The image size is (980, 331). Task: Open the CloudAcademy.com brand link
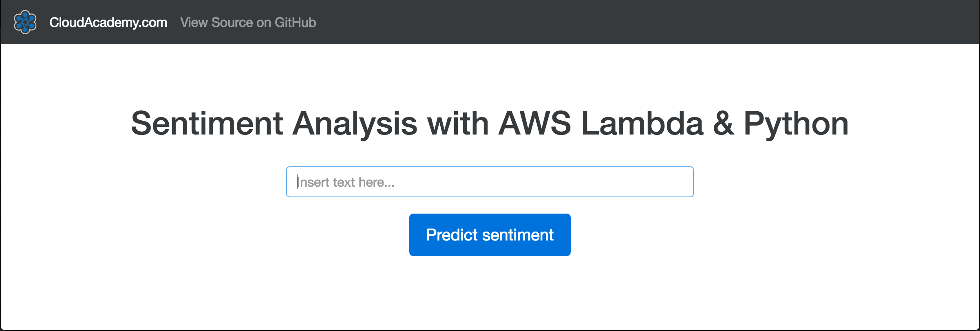pyautogui.click(x=108, y=22)
